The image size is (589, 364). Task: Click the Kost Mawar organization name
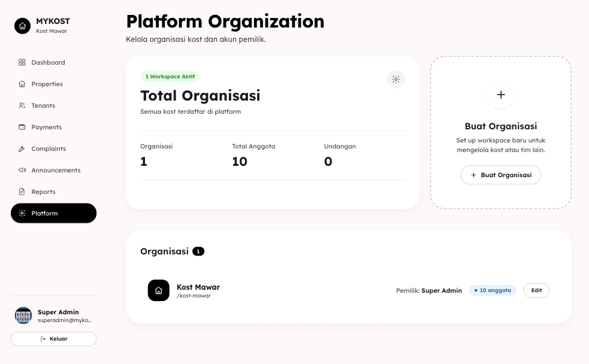tap(198, 287)
